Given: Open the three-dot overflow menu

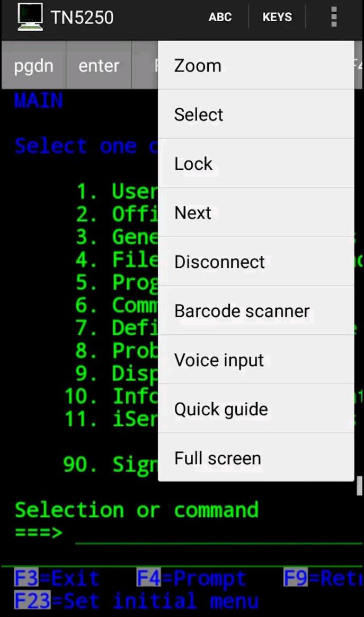Looking at the screenshot, I should coord(334,17).
